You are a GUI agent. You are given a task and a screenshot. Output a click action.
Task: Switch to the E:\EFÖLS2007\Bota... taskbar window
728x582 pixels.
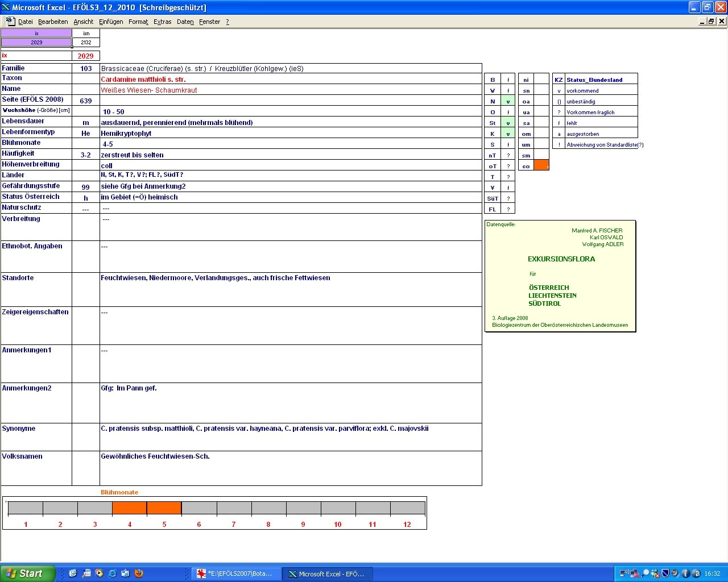(x=235, y=574)
